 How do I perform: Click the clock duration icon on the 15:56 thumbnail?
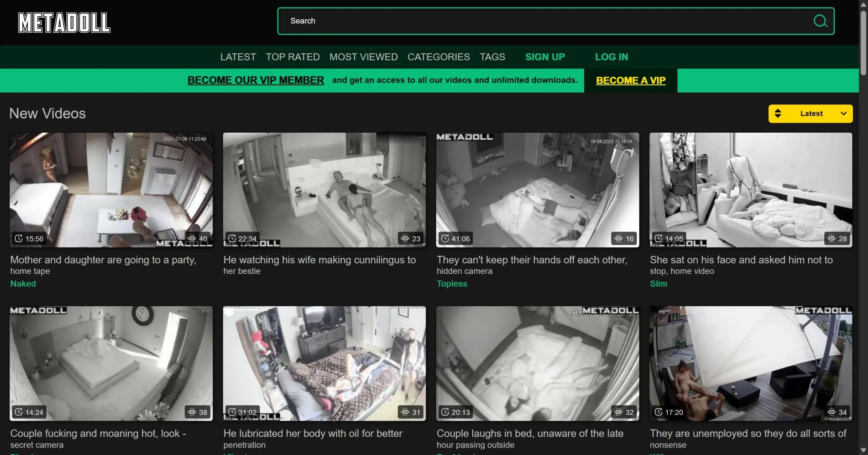pyautogui.click(x=19, y=238)
